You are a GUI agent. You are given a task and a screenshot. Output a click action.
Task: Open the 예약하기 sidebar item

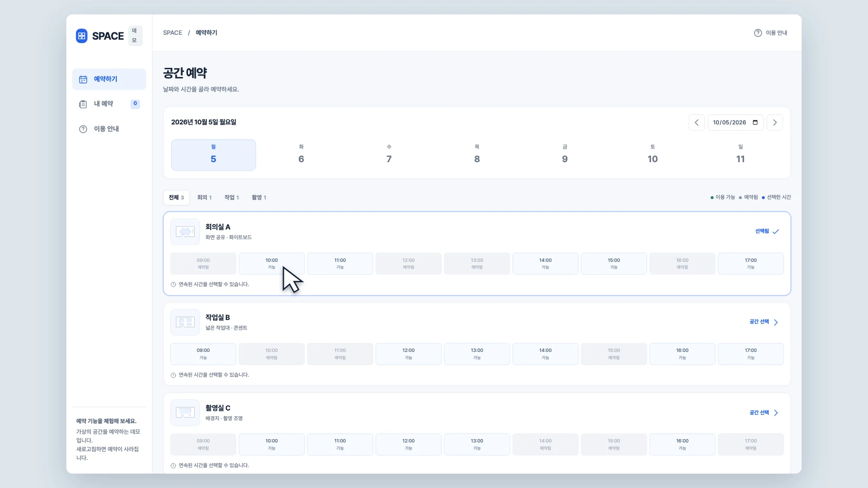109,79
